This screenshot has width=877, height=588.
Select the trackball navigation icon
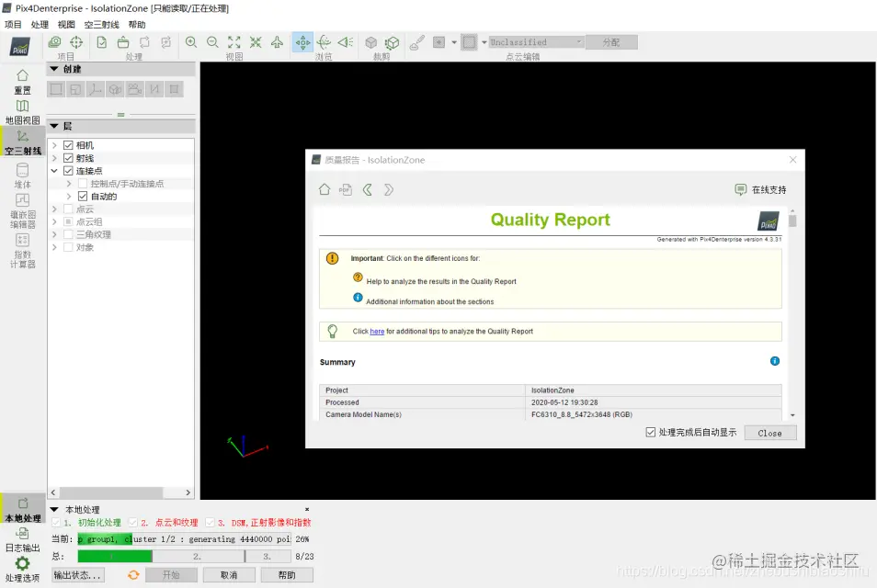324,42
